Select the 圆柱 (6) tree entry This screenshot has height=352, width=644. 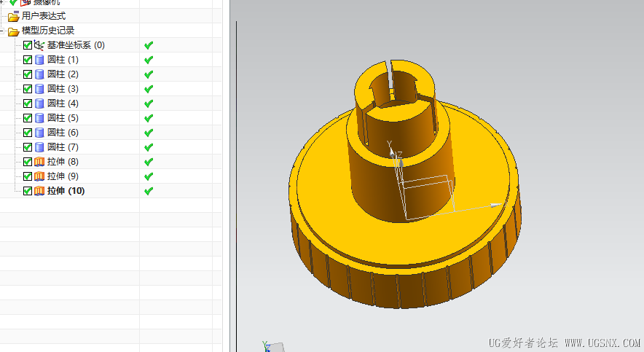pos(63,133)
